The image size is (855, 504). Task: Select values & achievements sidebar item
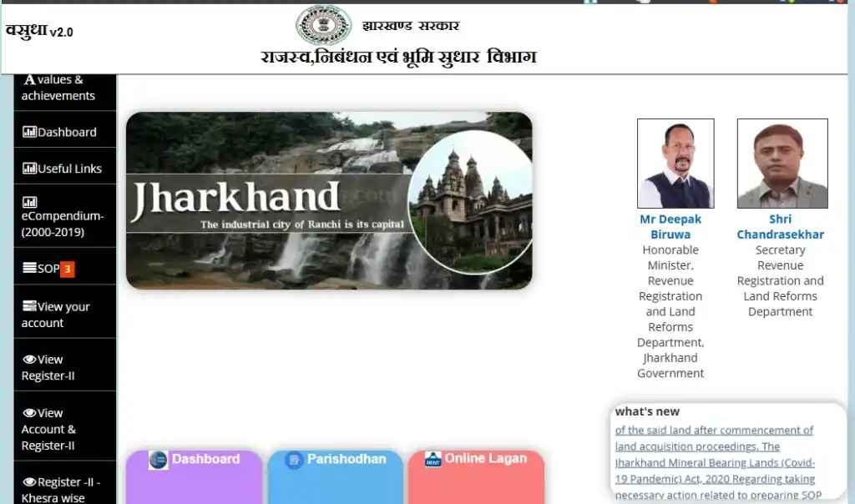(x=58, y=88)
